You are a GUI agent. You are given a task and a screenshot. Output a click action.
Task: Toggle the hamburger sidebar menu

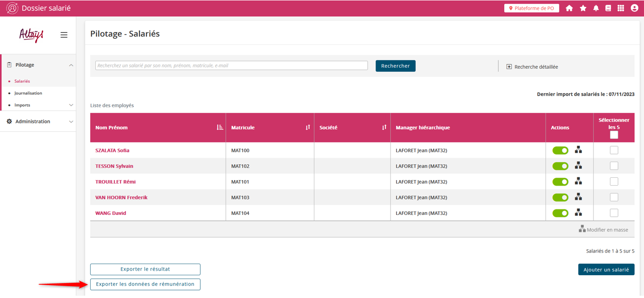pos(64,35)
